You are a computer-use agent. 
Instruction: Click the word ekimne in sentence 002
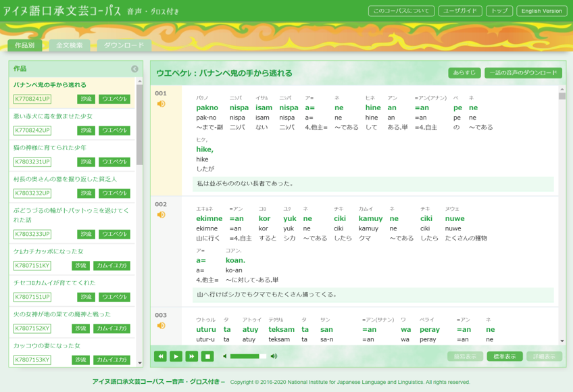point(209,219)
